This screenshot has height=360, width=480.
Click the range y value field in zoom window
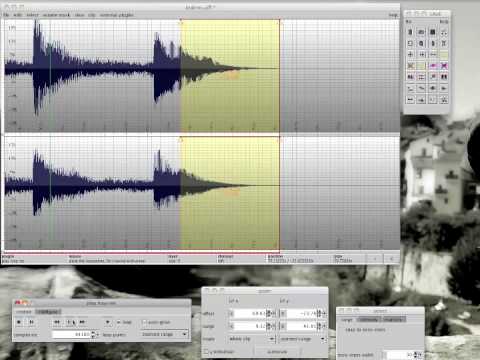[x=302, y=326]
